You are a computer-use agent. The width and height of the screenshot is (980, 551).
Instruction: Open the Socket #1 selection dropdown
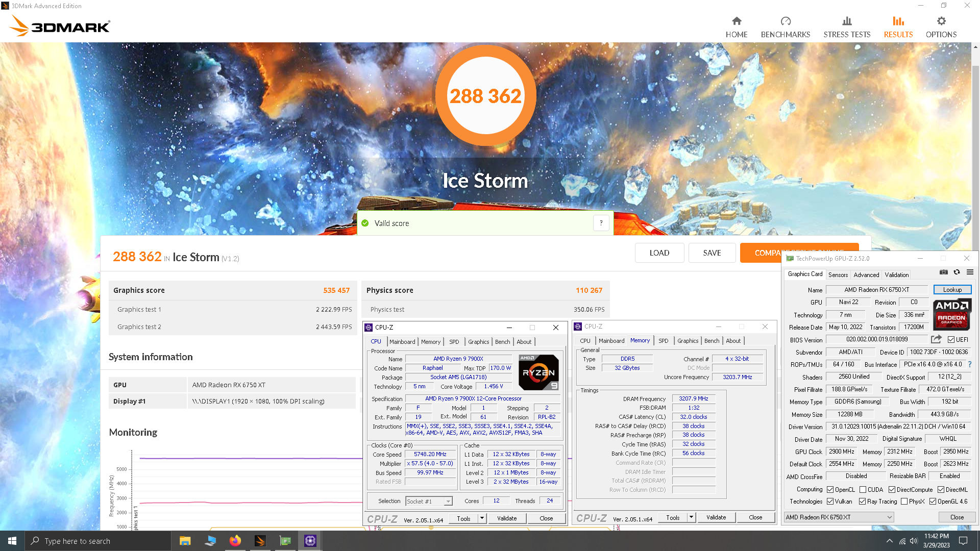tap(429, 501)
